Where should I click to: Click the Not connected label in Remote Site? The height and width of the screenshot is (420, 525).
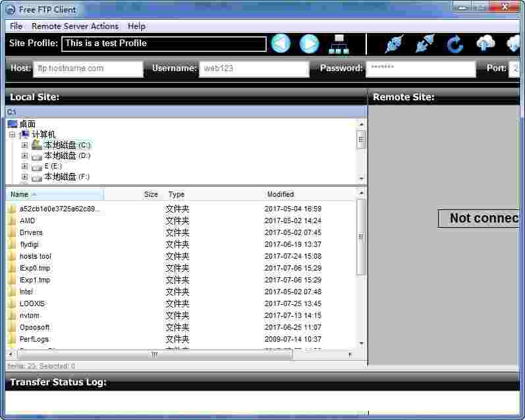[479, 219]
